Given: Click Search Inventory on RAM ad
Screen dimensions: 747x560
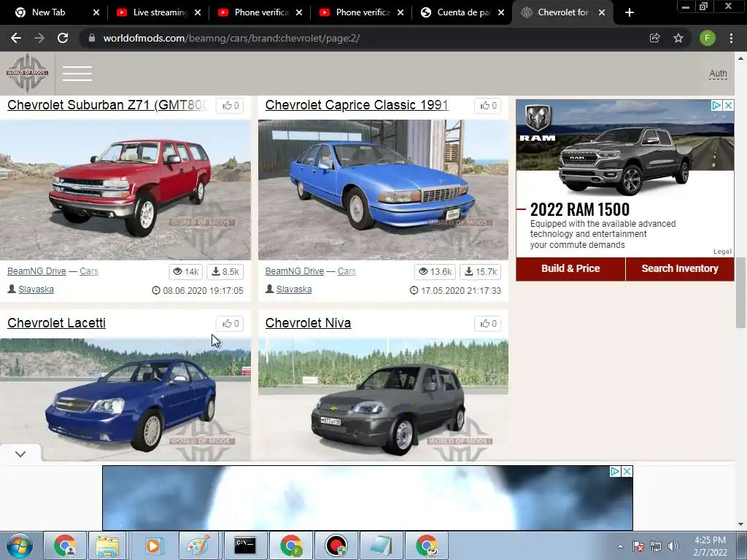Looking at the screenshot, I should tap(680, 268).
